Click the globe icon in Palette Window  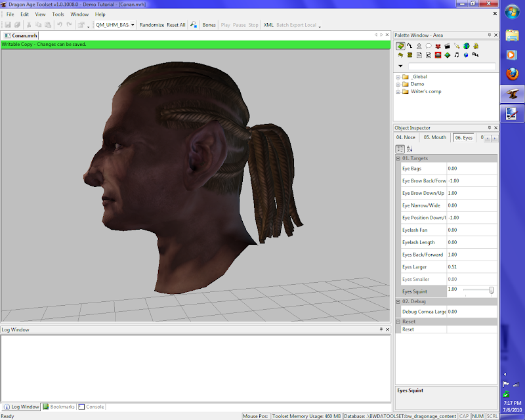[x=466, y=46]
